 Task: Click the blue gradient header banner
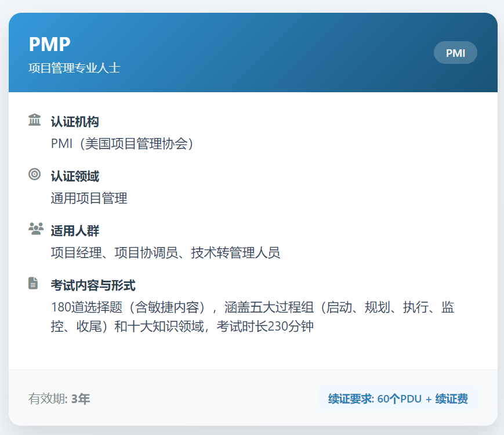[x=261, y=52]
